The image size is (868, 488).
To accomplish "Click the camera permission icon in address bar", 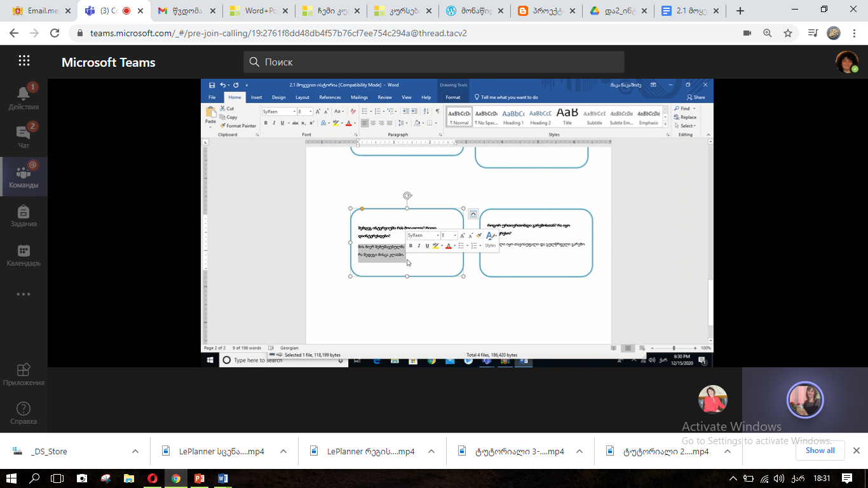I will (x=747, y=33).
